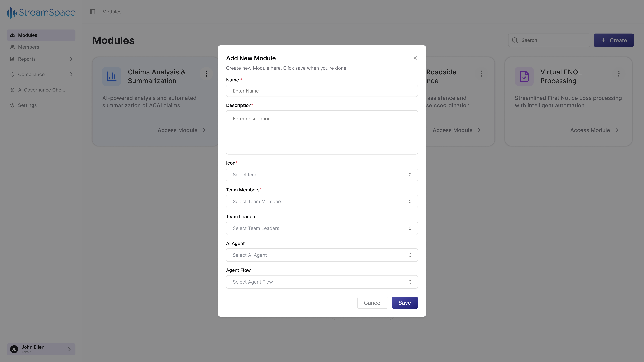Click the Save button
Image resolution: width=644 pixels, height=362 pixels.
[x=405, y=303]
